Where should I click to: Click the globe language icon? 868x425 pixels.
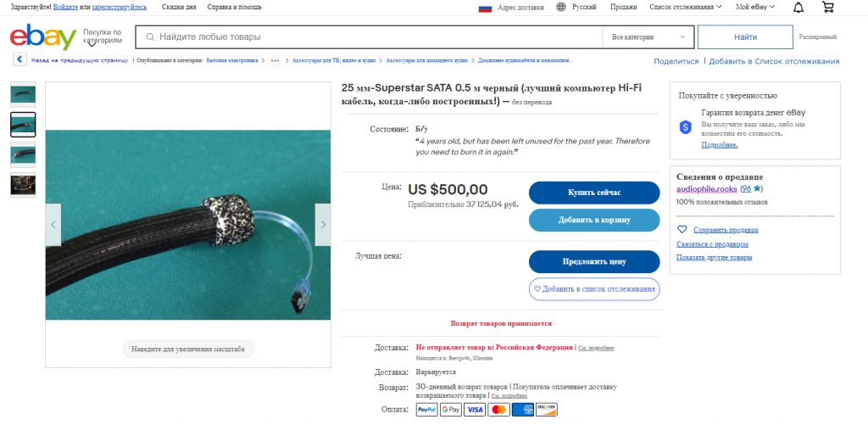[x=561, y=8]
